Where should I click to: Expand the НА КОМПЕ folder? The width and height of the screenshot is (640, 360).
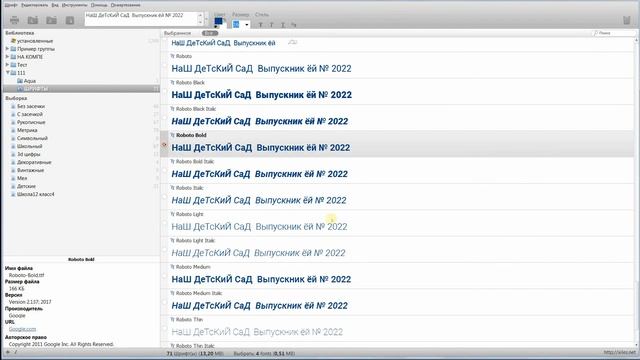tap(7, 57)
